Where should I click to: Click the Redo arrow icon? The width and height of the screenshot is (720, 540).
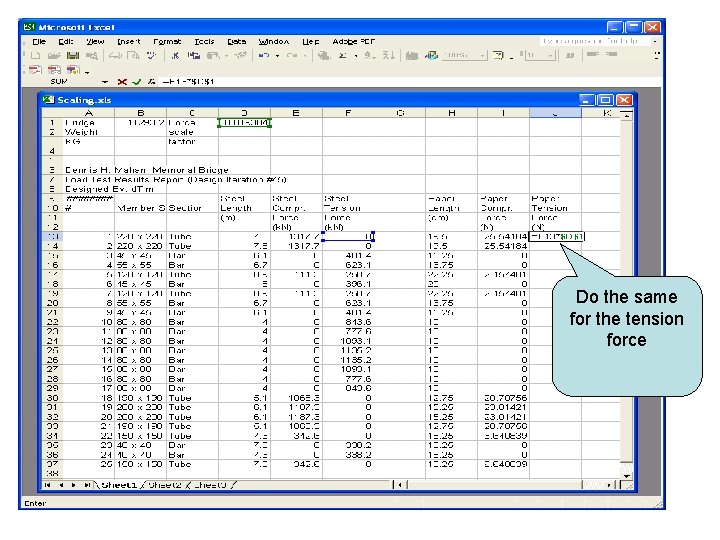tap(292, 56)
